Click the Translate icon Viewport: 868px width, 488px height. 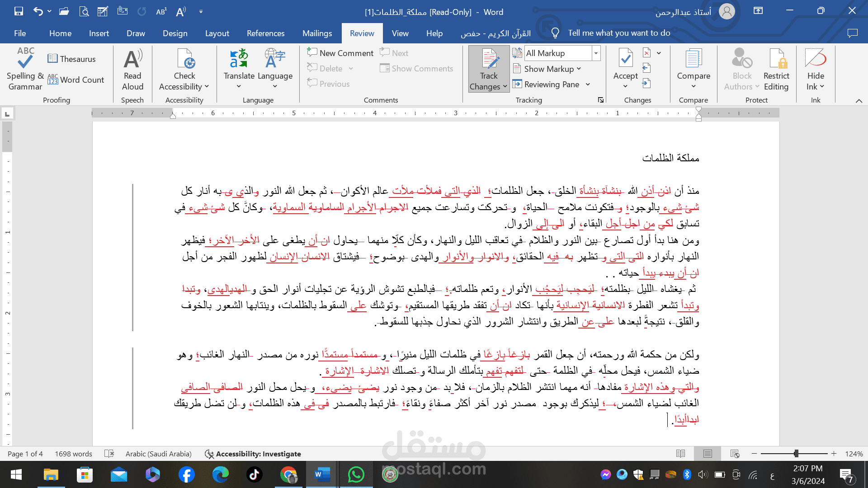click(239, 59)
